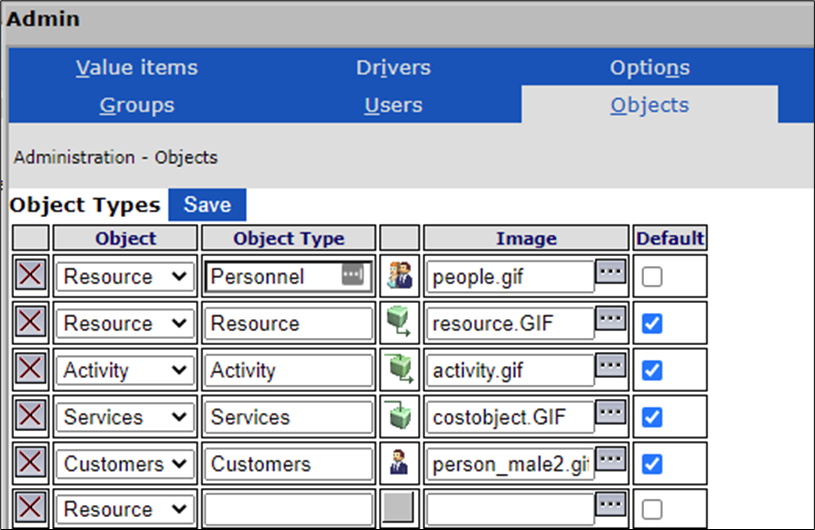815x530 pixels.
Task: Open the Users tab
Action: (x=393, y=105)
